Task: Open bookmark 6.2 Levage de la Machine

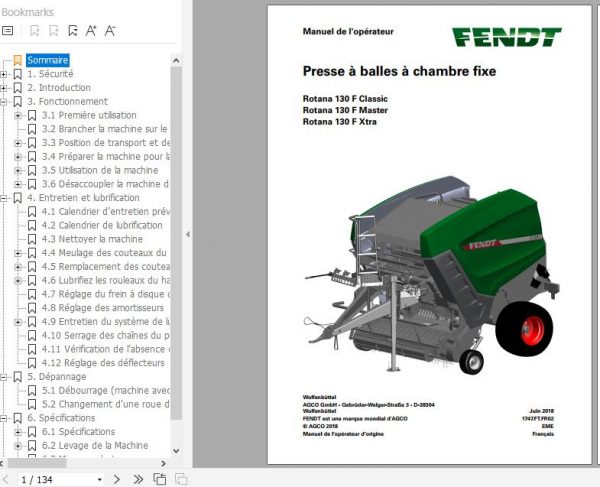Action: (95, 446)
